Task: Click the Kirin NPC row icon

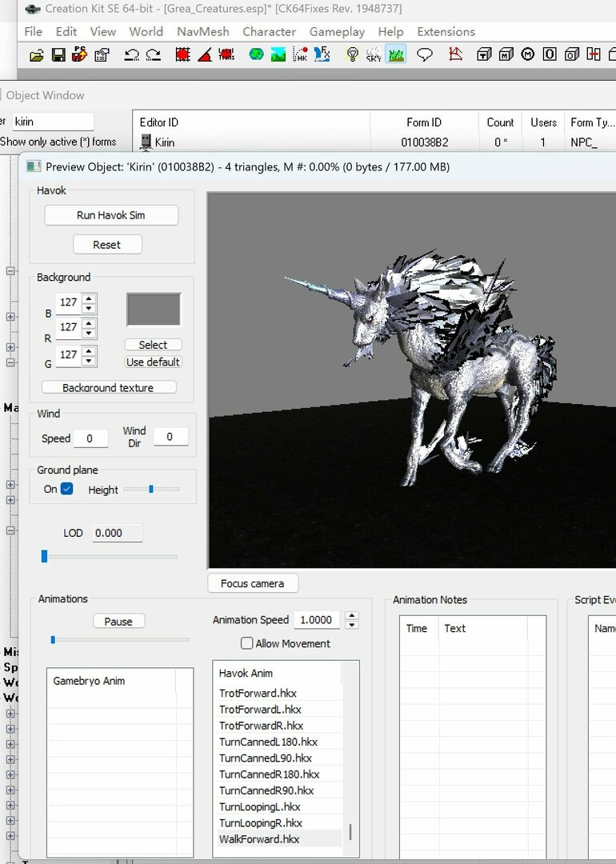Action: [146, 142]
